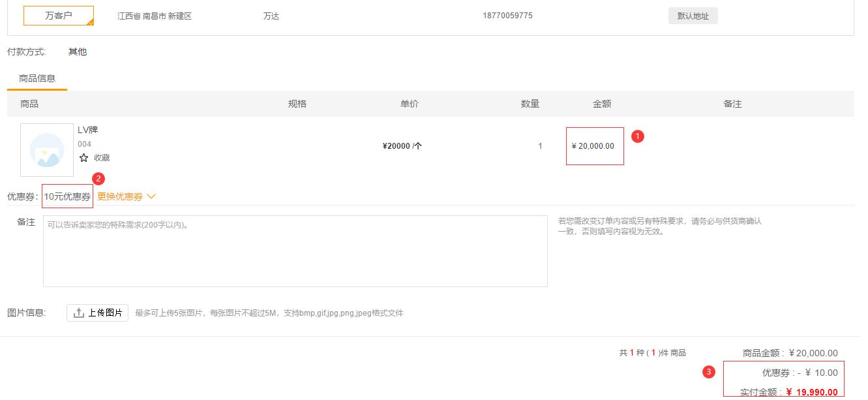The width and height of the screenshot is (868, 400).
Task: Expand the coupon chevron arrow
Action: tap(151, 196)
